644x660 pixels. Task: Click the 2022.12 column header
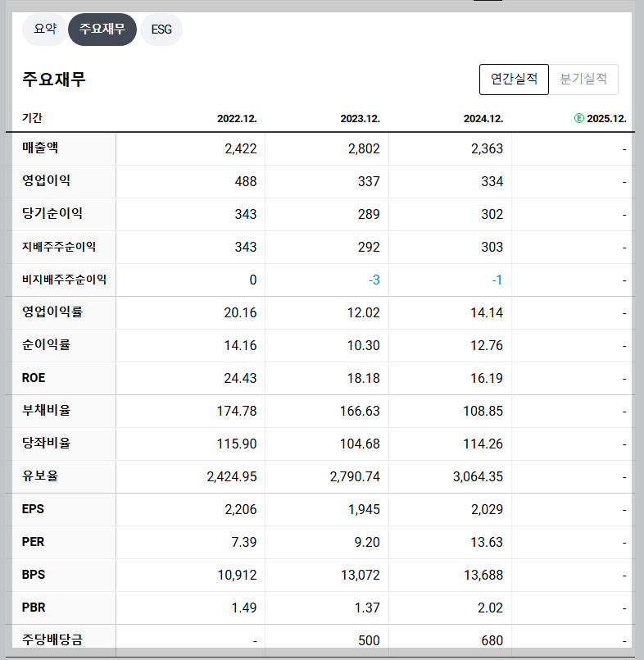click(x=235, y=118)
